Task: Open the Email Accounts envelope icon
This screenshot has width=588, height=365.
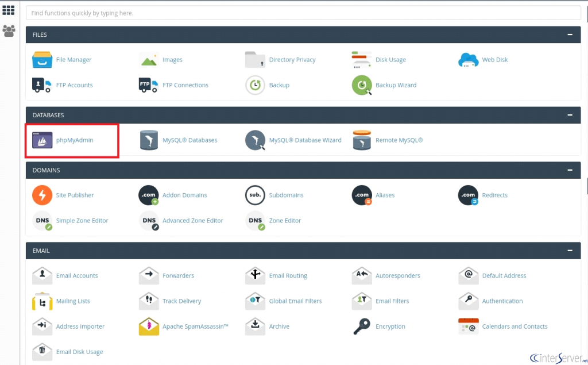Action: pyautogui.click(x=42, y=276)
